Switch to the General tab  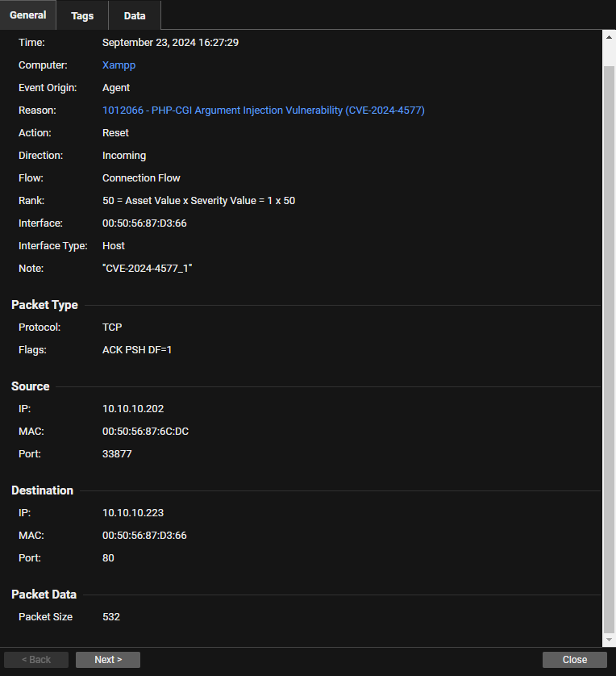point(28,15)
